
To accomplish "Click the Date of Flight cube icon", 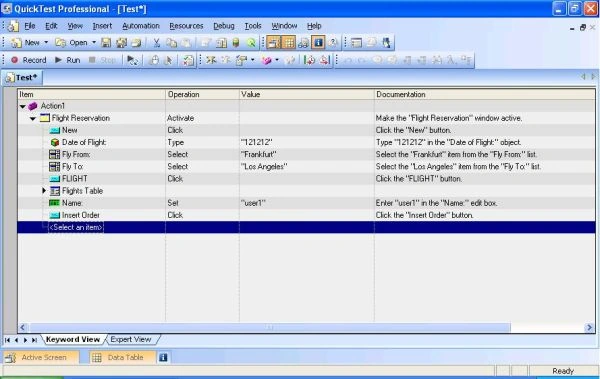I will click(x=55, y=142).
